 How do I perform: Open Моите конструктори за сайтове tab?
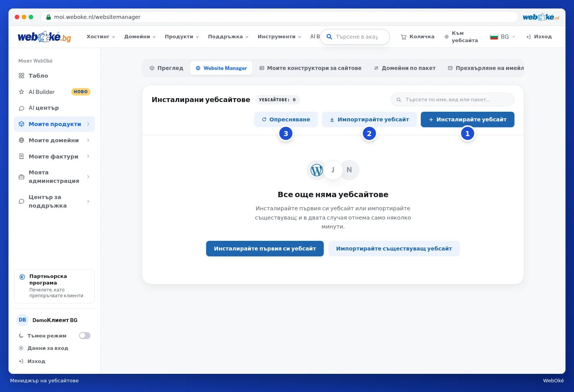[310, 68]
